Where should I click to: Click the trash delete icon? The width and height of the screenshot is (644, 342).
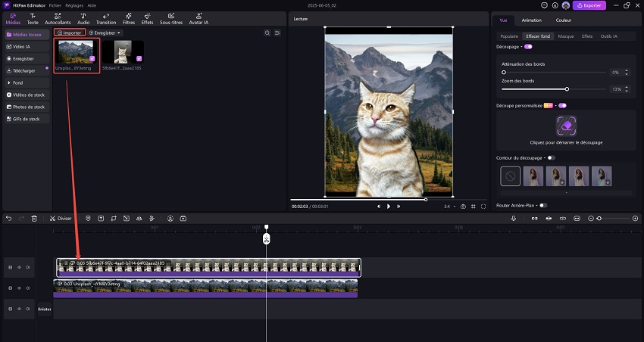(35, 219)
